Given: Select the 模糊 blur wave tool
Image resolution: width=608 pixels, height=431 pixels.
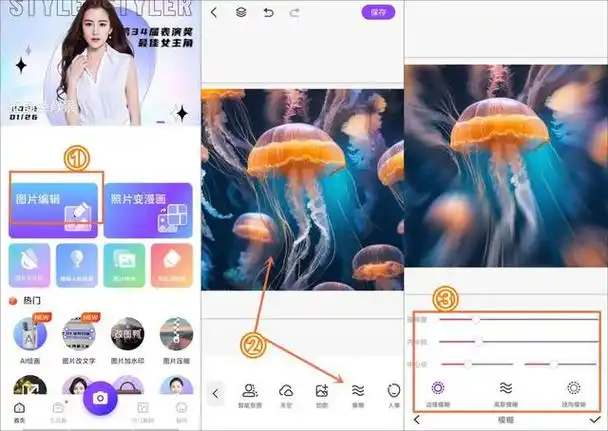Looking at the screenshot, I should (358, 394).
